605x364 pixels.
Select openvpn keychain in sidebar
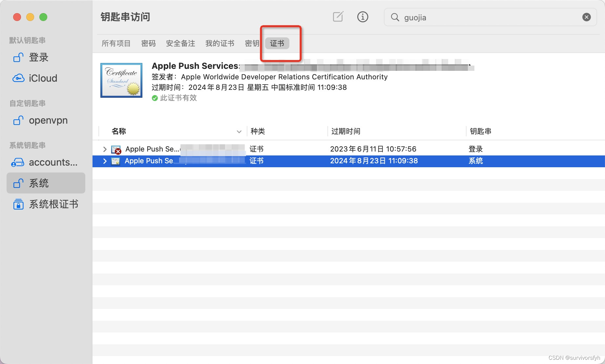click(46, 120)
